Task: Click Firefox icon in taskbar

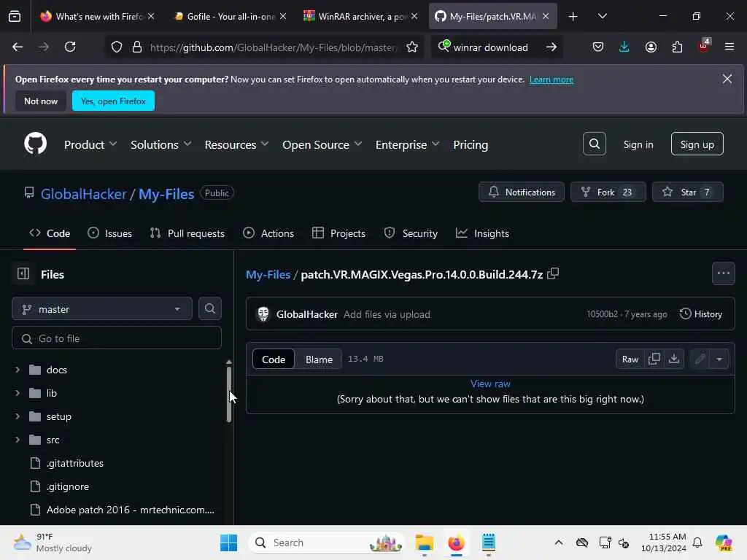Action: 456,542
